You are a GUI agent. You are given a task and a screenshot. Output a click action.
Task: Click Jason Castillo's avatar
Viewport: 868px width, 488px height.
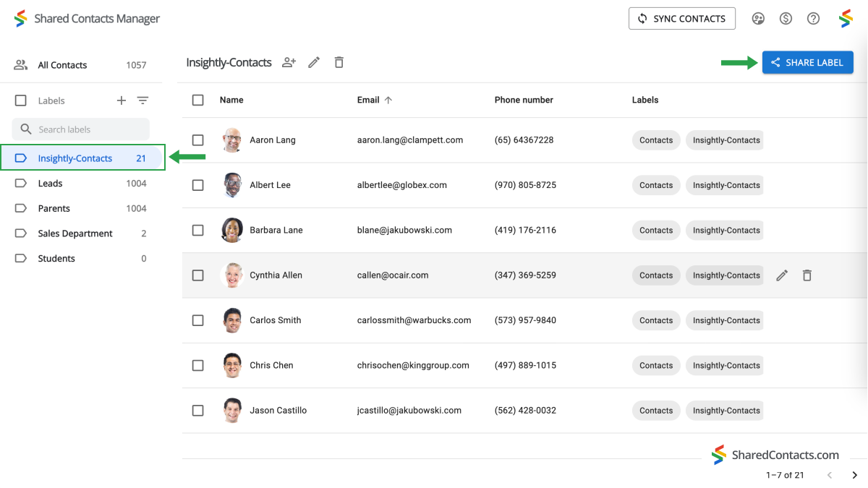pyautogui.click(x=232, y=410)
